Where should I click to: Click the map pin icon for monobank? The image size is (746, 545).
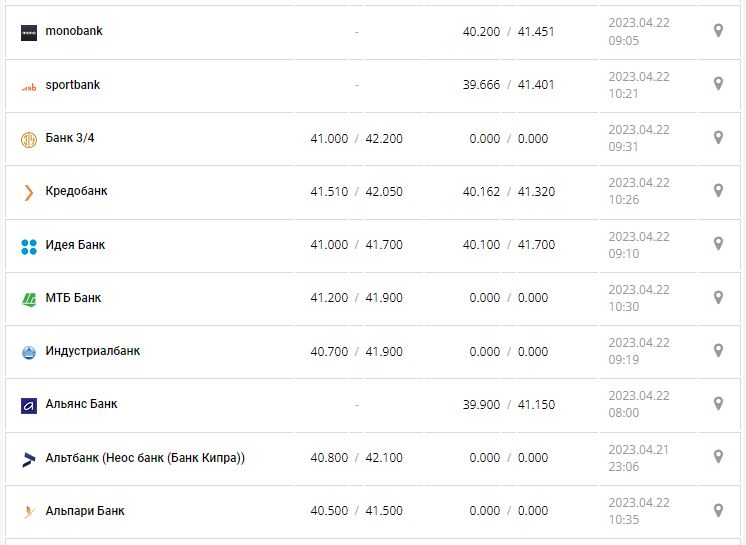pyautogui.click(x=718, y=31)
